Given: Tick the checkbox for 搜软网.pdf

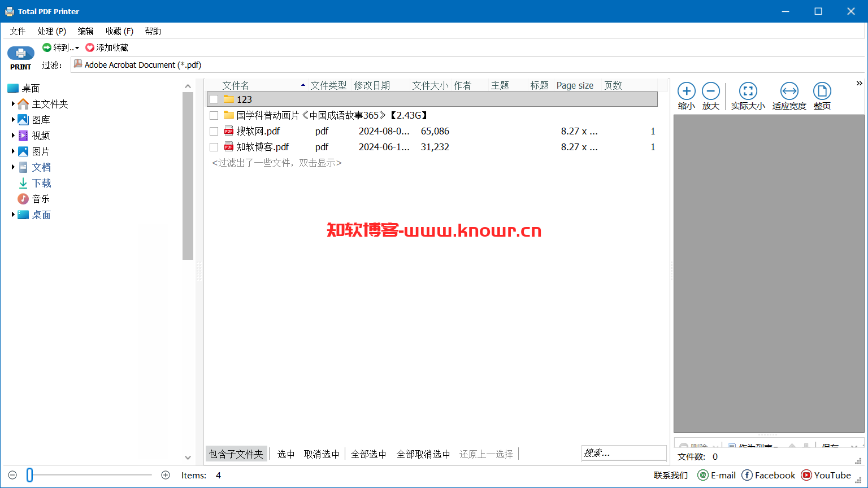Looking at the screenshot, I should point(214,131).
